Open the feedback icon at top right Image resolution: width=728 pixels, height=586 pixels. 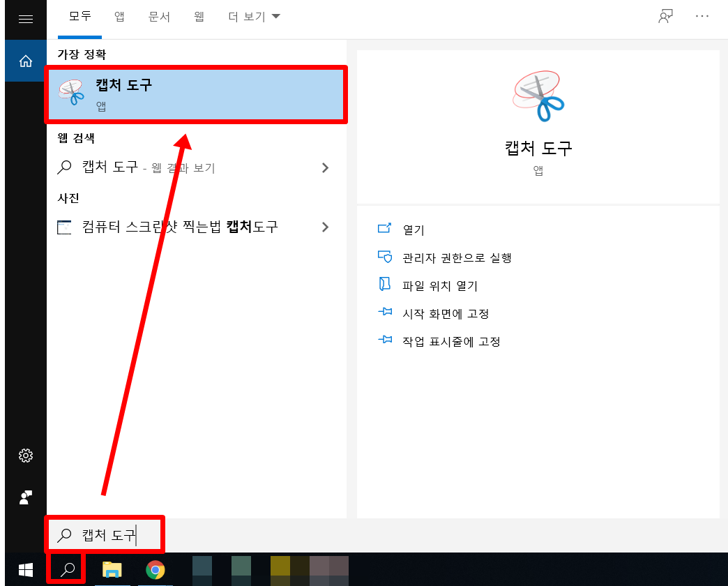(x=665, y=16)
